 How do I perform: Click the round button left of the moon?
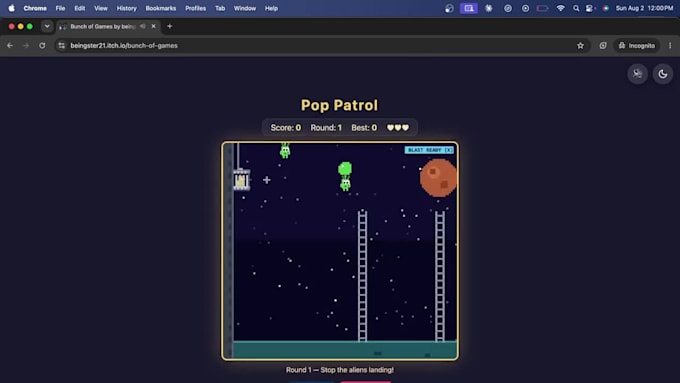click(638, 74)
